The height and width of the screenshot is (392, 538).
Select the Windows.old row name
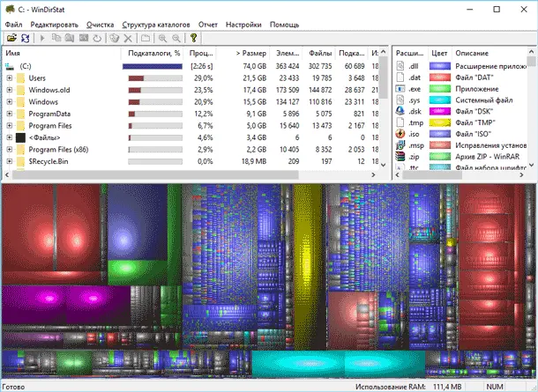tap(49, 90)
